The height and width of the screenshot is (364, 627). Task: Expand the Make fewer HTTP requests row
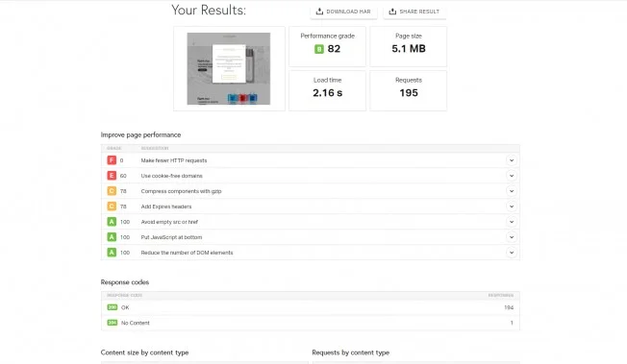pyautogui.click(x=512, y=160)
